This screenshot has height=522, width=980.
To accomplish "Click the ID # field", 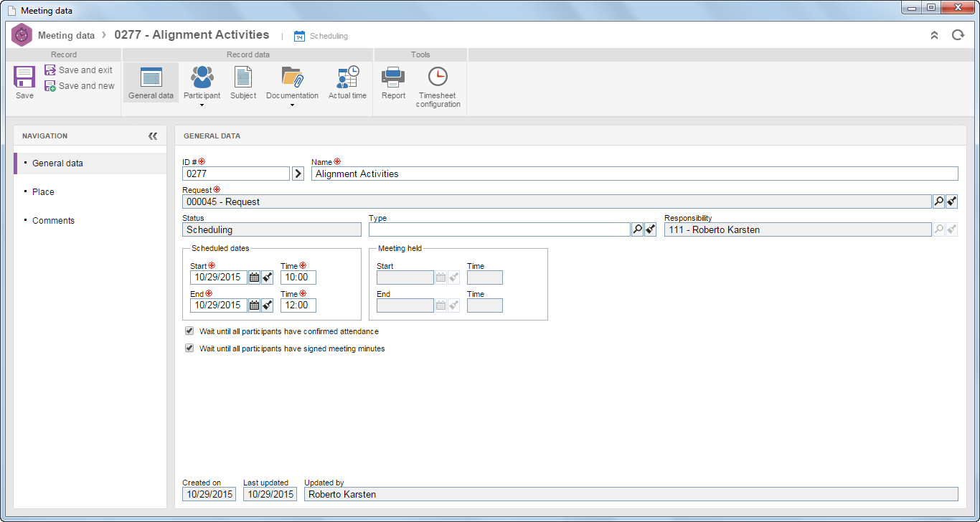I will click(x=236, y=174).
